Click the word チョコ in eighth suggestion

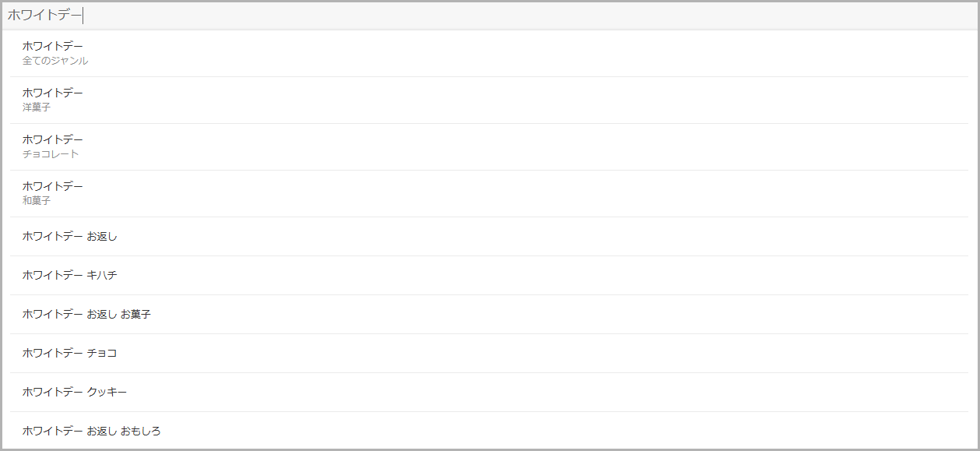(x=102, y=353)
